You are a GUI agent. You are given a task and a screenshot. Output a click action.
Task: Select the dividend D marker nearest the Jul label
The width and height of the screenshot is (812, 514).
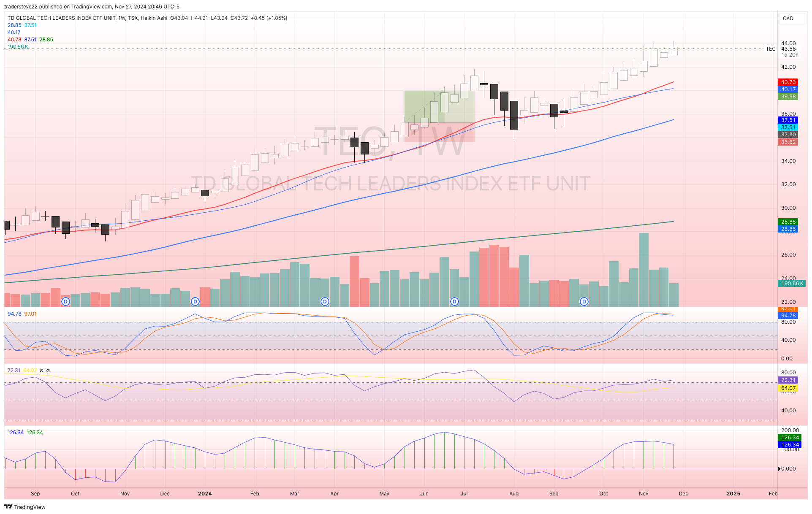coord(454,301)
